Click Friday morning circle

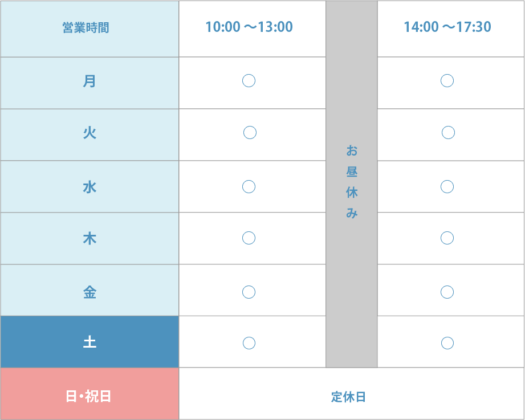tap(249, 292)
